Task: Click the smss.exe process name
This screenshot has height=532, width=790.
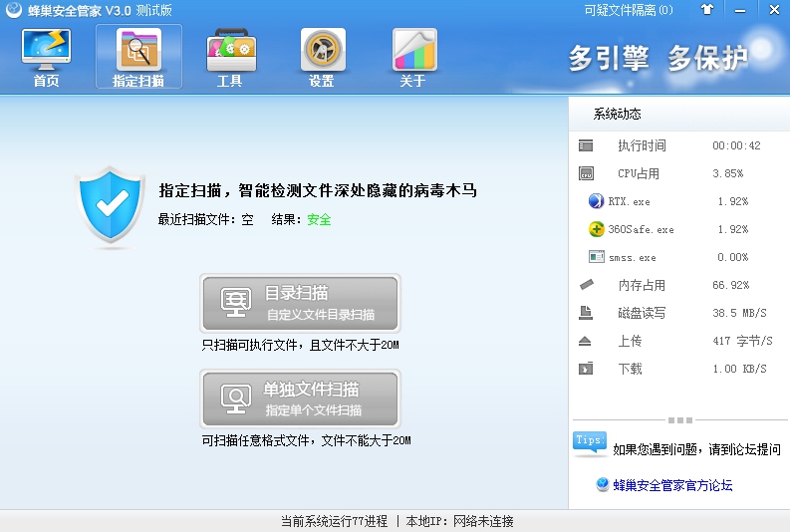Action: point(633,257)
